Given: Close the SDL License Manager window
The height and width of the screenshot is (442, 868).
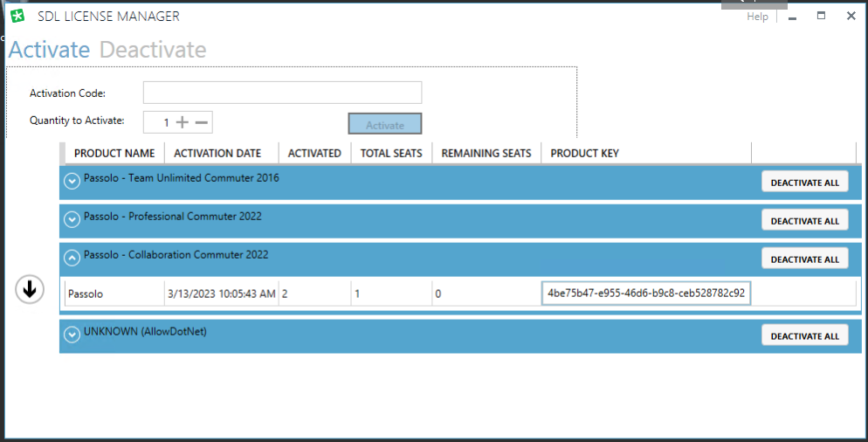Looking at the screenshot, I should [851, 16].
